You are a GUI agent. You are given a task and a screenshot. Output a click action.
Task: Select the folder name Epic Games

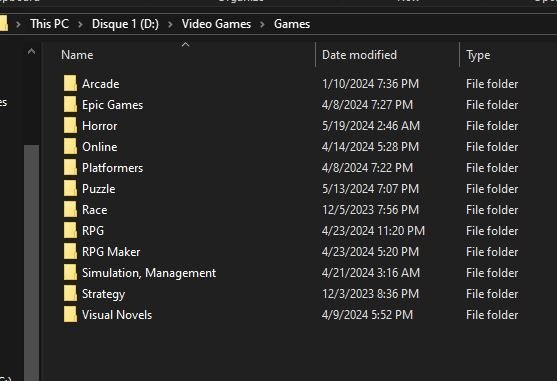112,105
